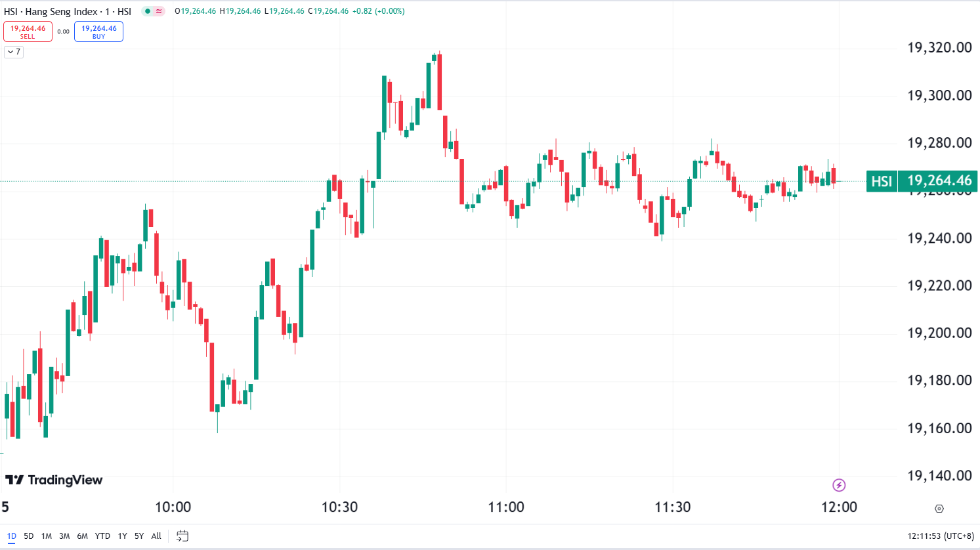Select the 5D range tab

(x=29, y=536)
